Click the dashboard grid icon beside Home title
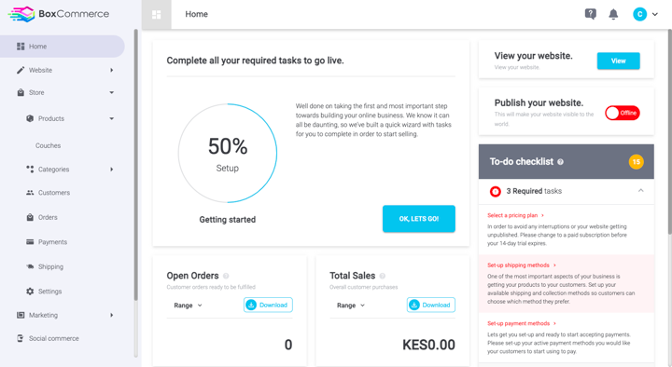The image size is (672, 367). pyautogui.click(x=156, y=15)
